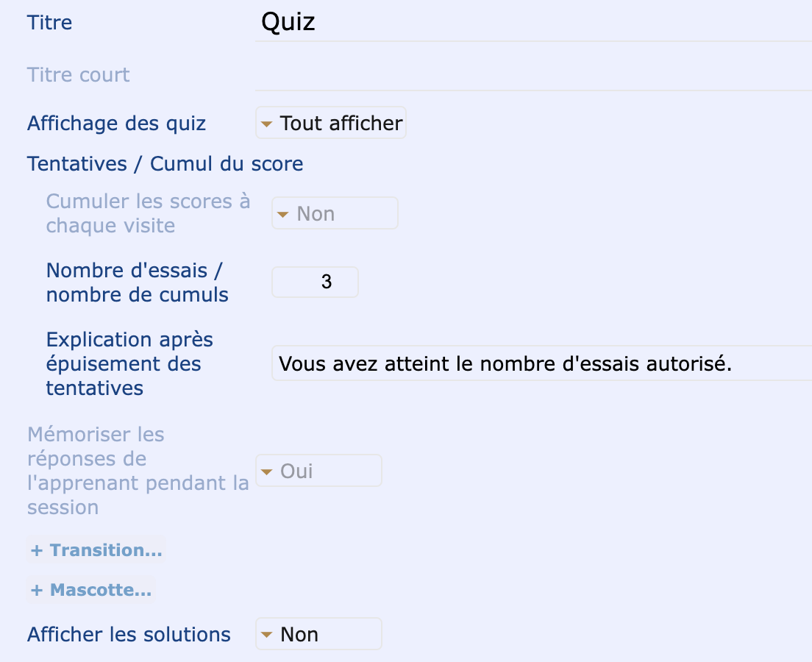Click the Nombre d'essais field showing 3
The width and height of the screenshot is (812, 662).
[316, 282]
